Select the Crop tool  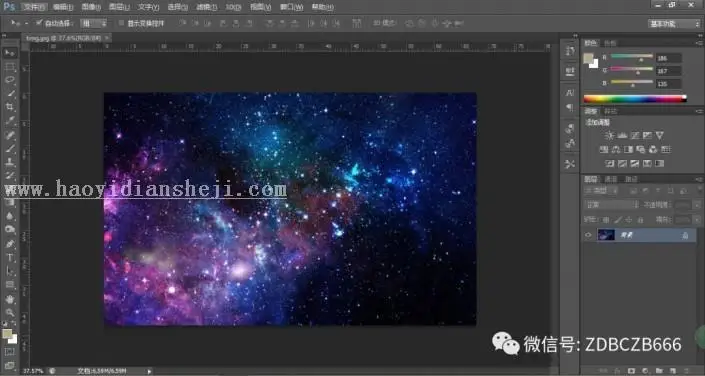tap(10, 107)
